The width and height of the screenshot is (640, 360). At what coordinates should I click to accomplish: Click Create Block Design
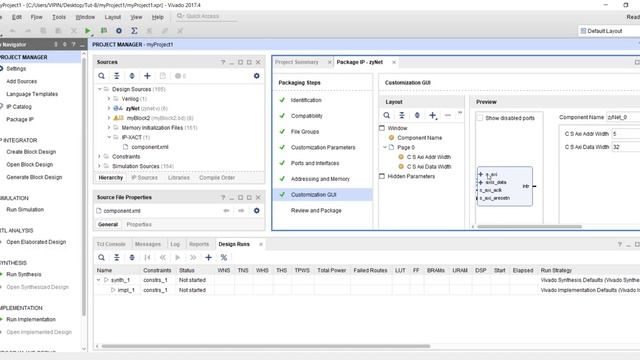tap(31, 152)
